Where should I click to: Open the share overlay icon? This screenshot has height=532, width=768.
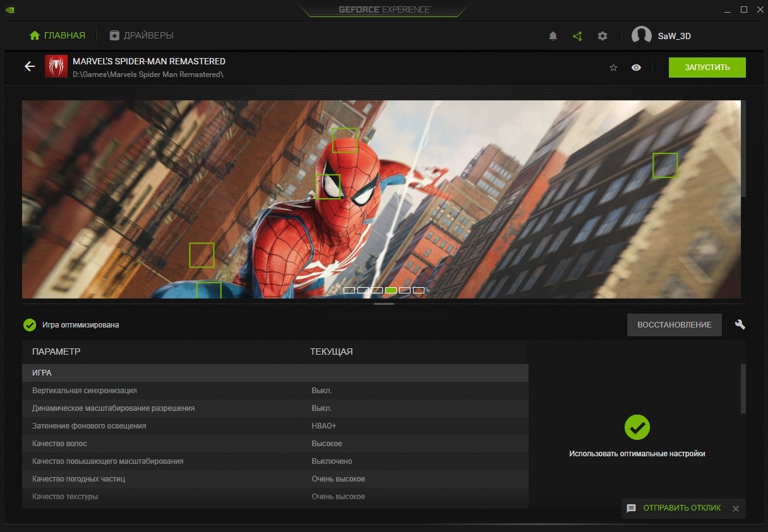(577, 36)
